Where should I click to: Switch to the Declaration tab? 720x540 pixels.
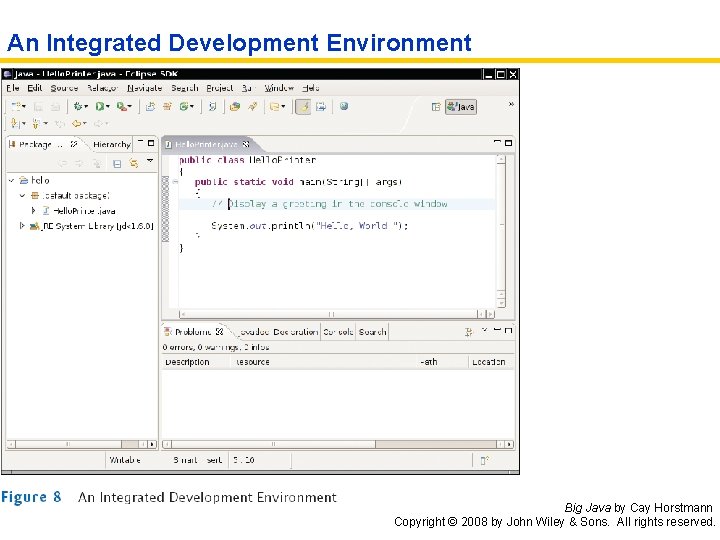296,332
